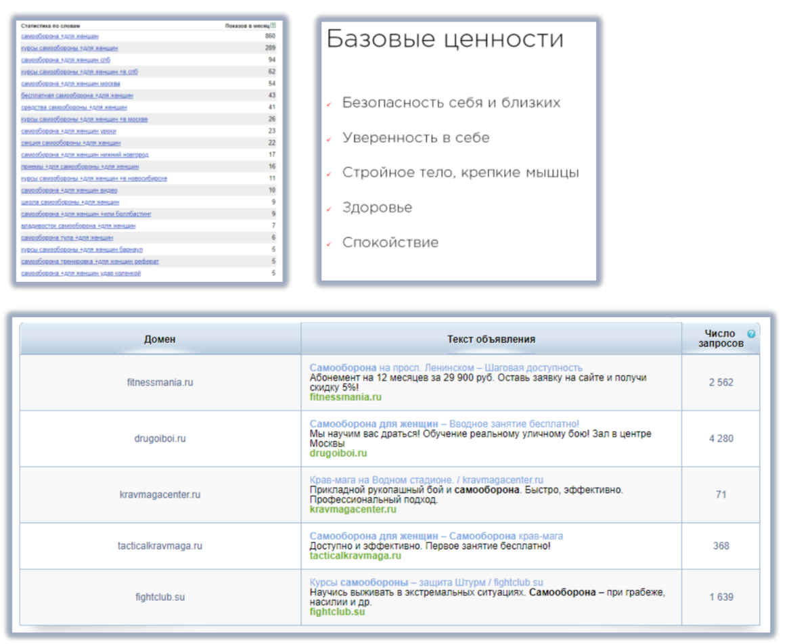
Task: Click the "Текст объявления" column header
Action: point(491,339)
